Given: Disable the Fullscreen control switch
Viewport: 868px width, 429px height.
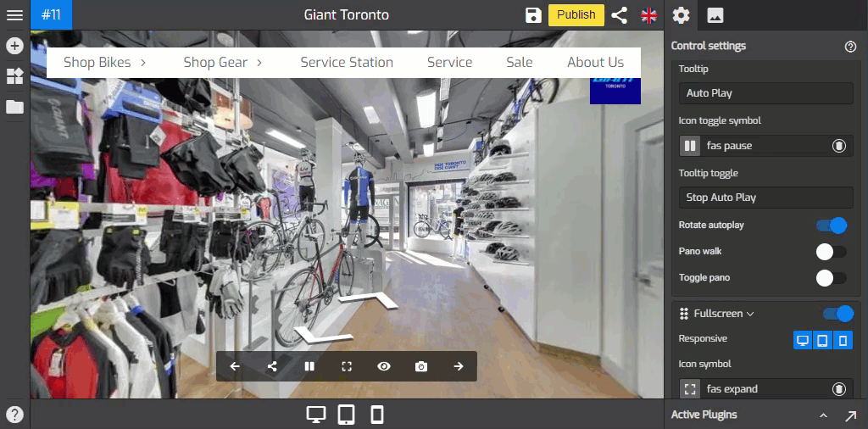Looking at the screenshot, I should tap(837, 314).
